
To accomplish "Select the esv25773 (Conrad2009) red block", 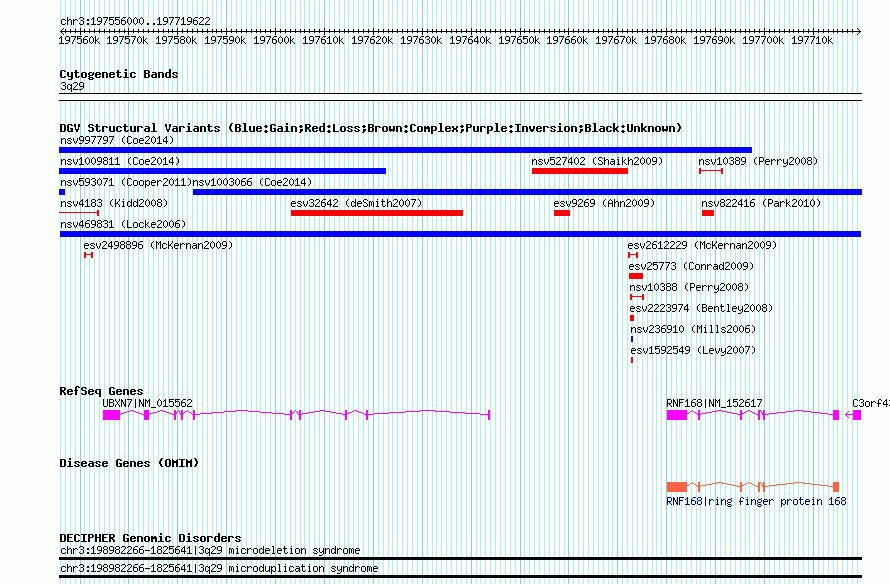I will (636, 276).
